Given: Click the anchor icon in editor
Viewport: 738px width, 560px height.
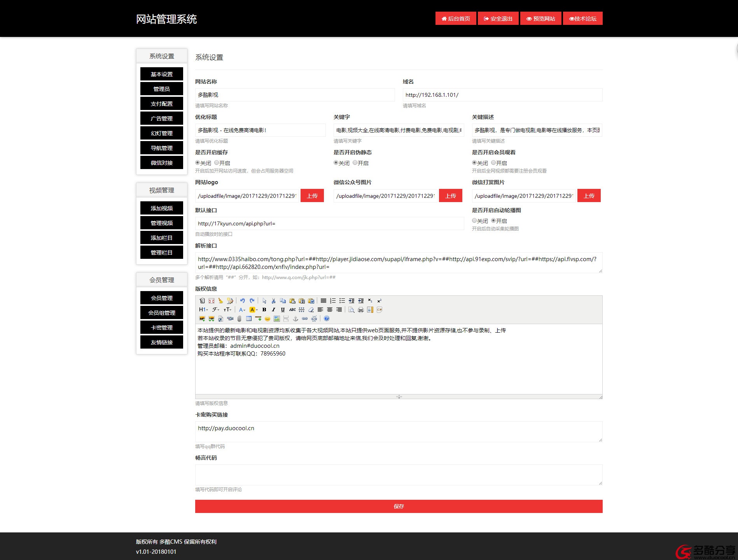Looking at the screenshot, I should point(296,319).
